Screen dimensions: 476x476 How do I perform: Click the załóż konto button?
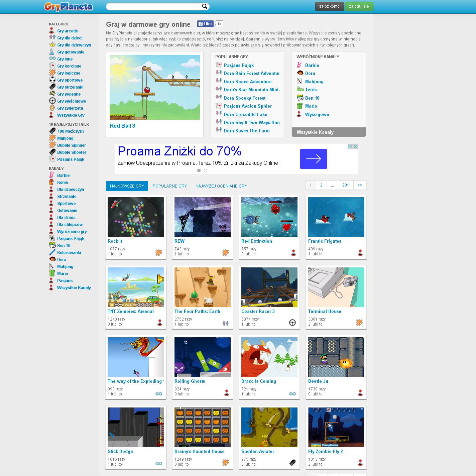point(329,6)
